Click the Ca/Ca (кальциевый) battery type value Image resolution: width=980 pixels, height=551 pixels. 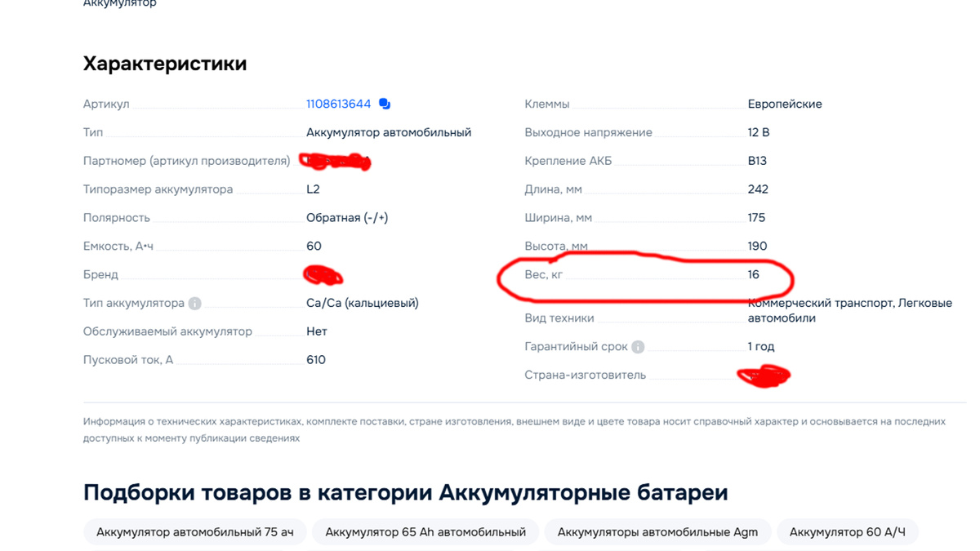click(362, 303)
